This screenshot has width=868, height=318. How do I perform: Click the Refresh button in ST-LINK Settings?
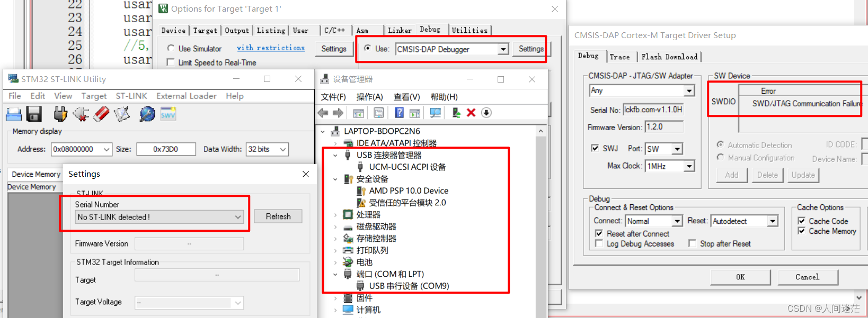click(x=278, y=216)
